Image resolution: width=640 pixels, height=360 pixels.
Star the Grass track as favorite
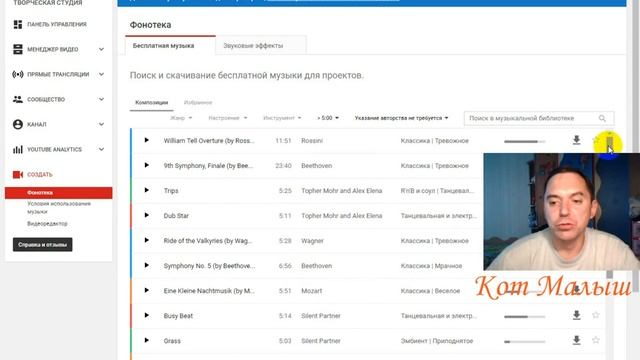[x=596, y=340]
